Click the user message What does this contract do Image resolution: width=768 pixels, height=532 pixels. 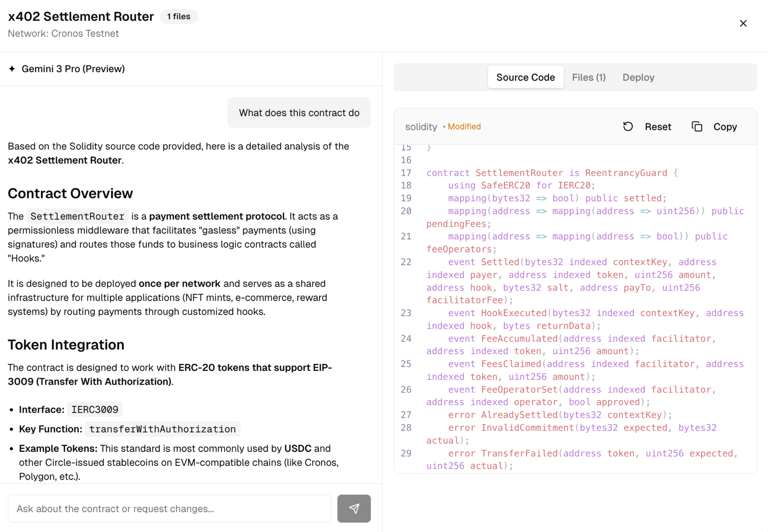(x=299, y=113)
